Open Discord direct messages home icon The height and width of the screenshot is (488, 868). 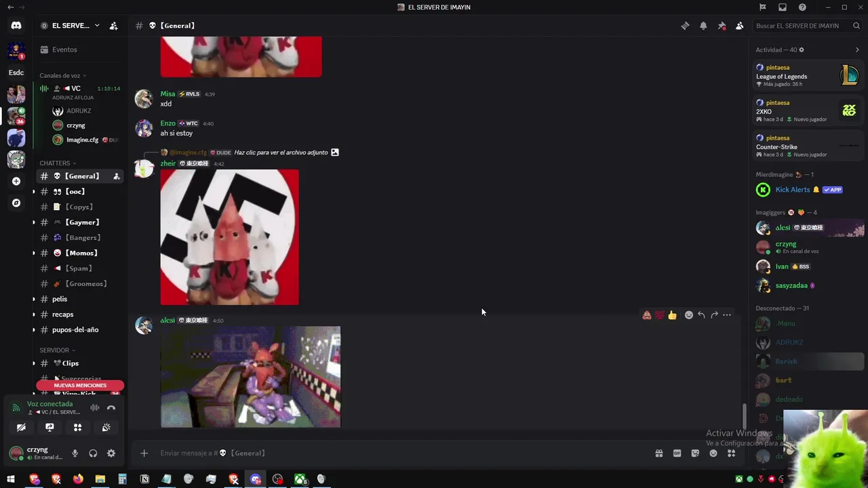[16, 26]
